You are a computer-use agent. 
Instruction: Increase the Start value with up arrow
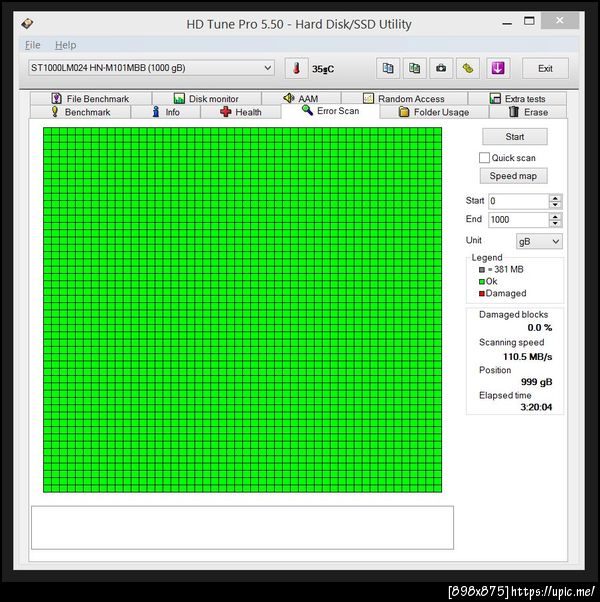point(555,198)
